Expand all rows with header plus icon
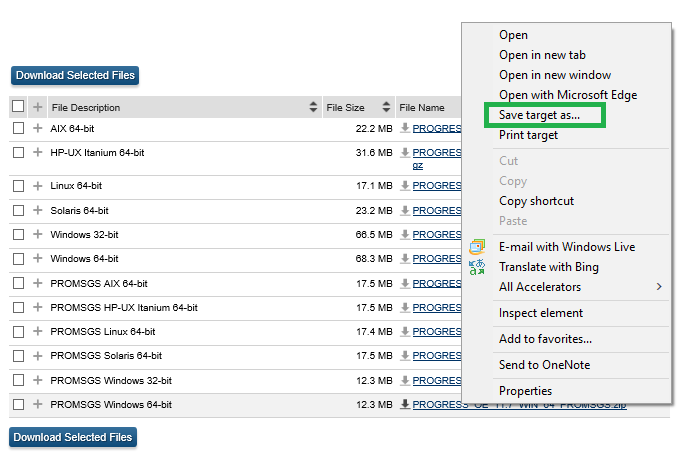This screenshot has height=455, width=687. (38, 107)
